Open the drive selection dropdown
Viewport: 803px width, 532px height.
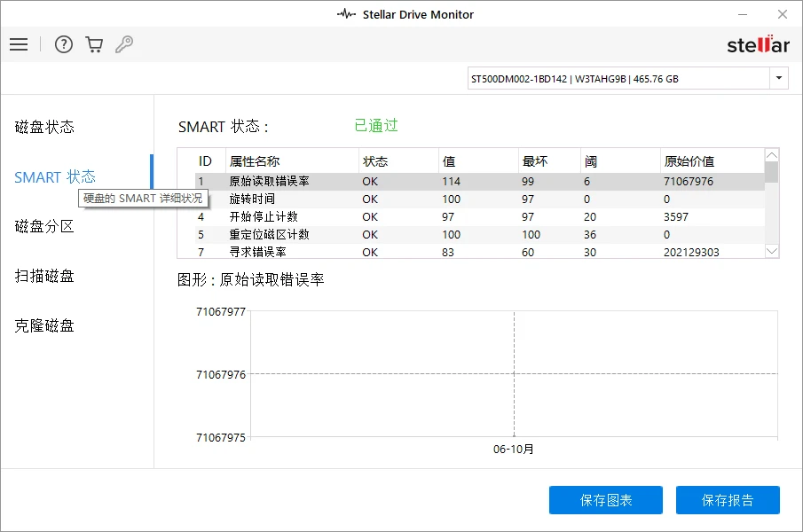pos(779,77)
